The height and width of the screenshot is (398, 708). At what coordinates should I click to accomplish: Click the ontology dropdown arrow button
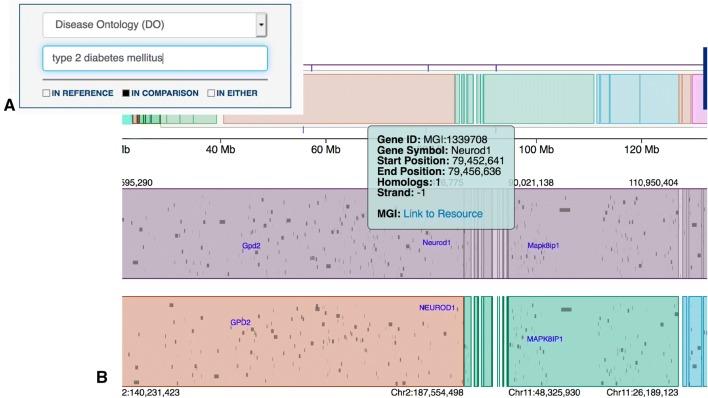(261, 24)
